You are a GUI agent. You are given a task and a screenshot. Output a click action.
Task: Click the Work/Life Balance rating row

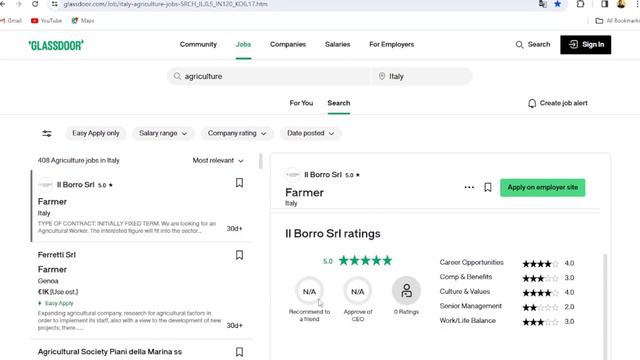(507, 321)
